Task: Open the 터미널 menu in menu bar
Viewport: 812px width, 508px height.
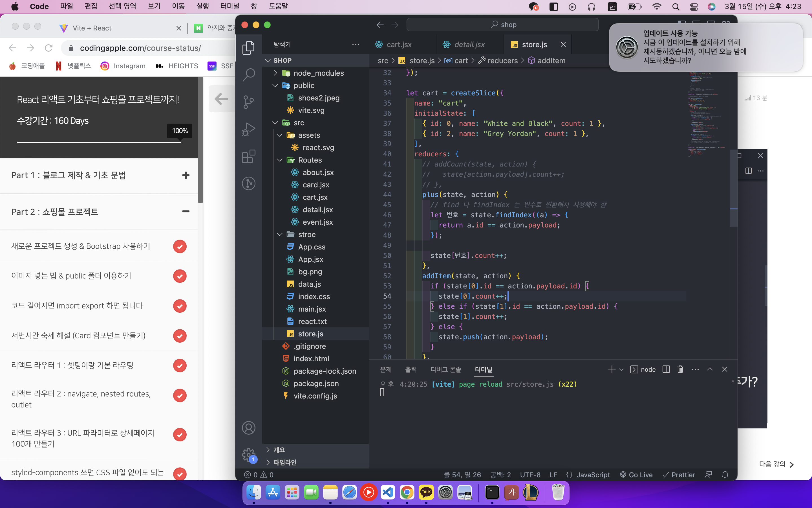Action: coord(230,6)
